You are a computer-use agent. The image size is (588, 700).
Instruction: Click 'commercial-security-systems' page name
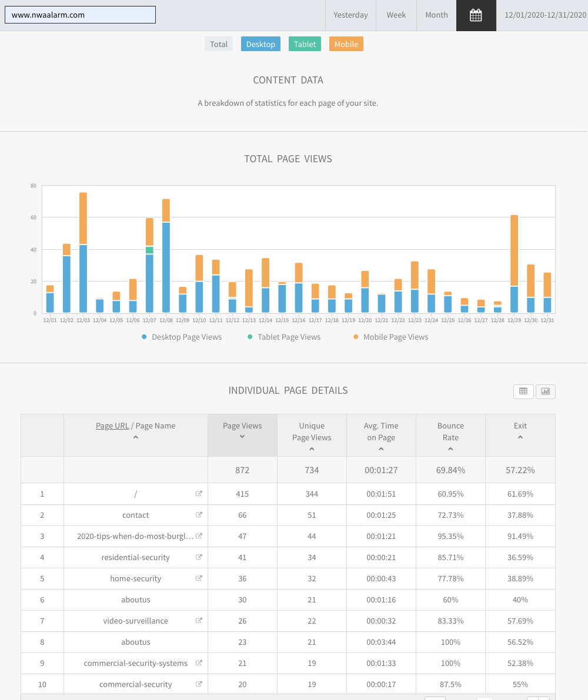click(x=136, y=663)
